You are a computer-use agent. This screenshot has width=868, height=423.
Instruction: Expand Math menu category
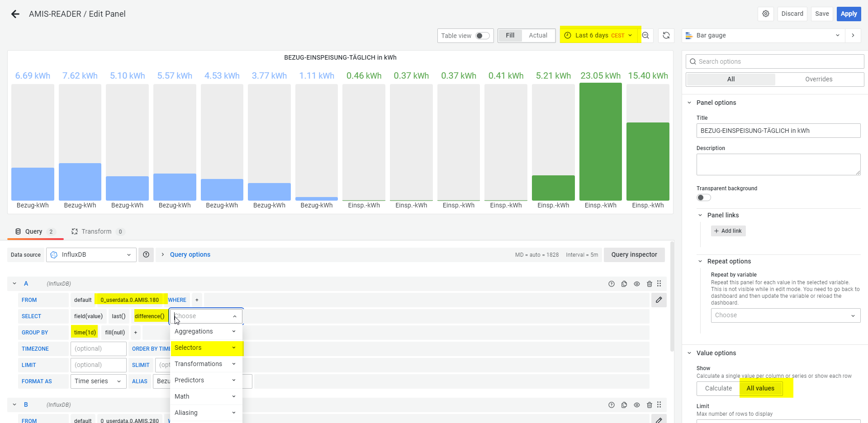point(206,396)
